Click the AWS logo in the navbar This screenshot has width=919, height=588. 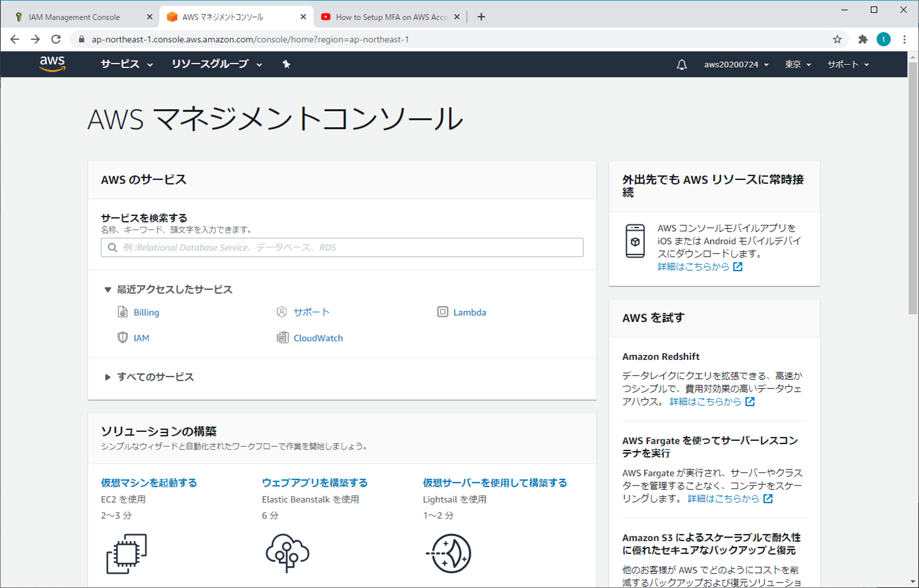pos(52,64)
